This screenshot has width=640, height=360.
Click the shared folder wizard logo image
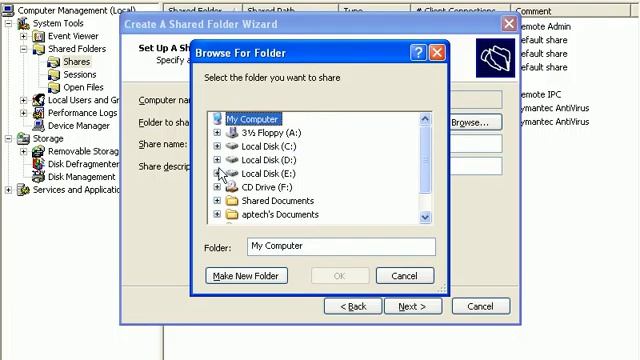pos(496,58)
